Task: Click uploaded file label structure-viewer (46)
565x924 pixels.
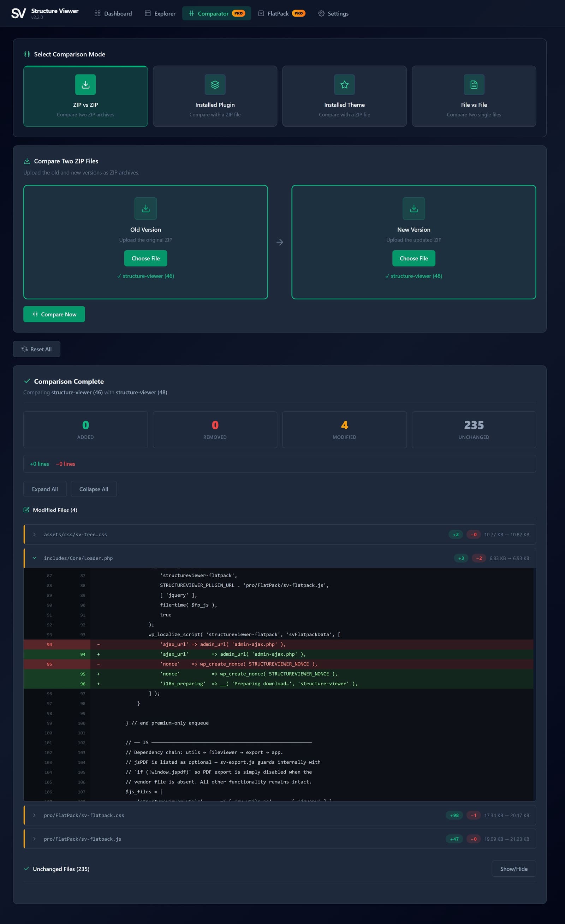Action: pos(145,276)
